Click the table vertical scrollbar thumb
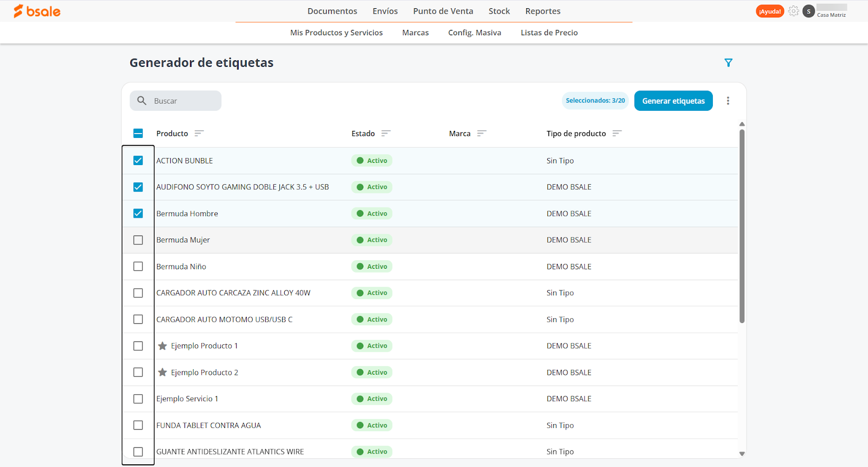Image resolution: width=868 pixels, height=467 pixels. point(742,226)
